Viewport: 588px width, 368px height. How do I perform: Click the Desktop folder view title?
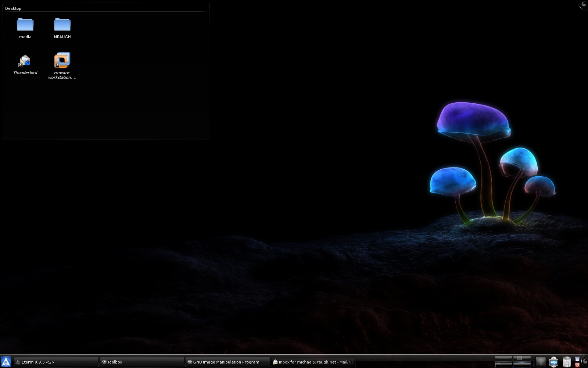13,8
